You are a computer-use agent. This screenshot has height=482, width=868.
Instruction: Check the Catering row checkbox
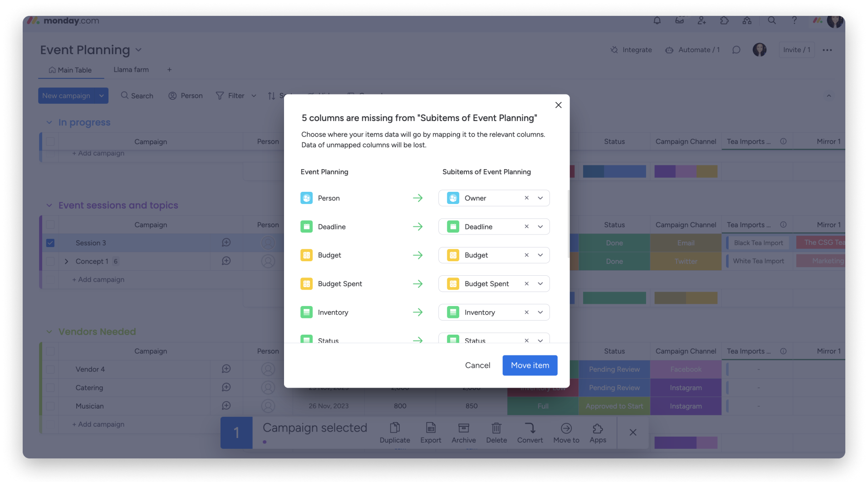click(50, 388)
